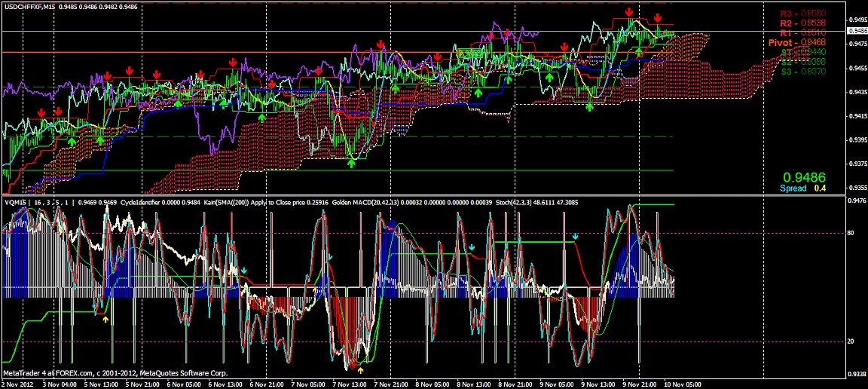Click the yellow up arrow above 5 Nov 13:00
This screenshot has width=868, height=389.
tap(105, 319)
